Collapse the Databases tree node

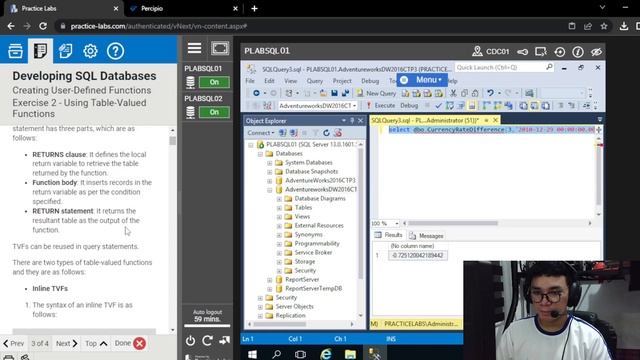[260, 154]
